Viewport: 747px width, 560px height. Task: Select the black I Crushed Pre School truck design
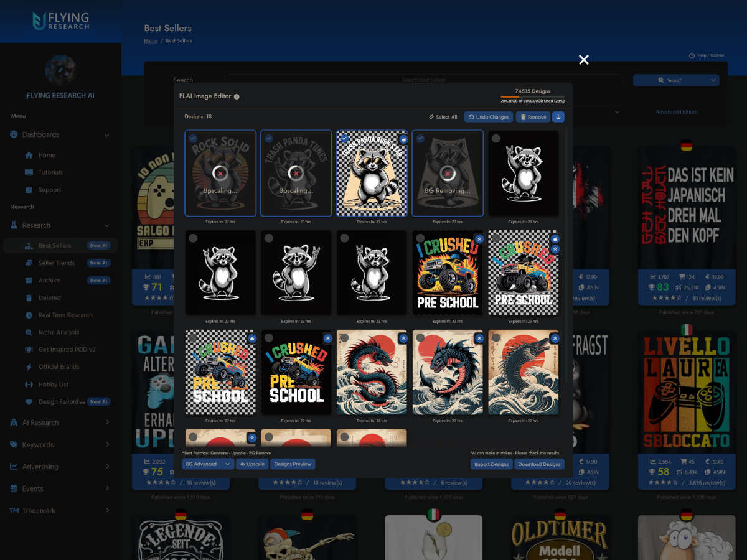pyautogui.click(x=420, y=238)
